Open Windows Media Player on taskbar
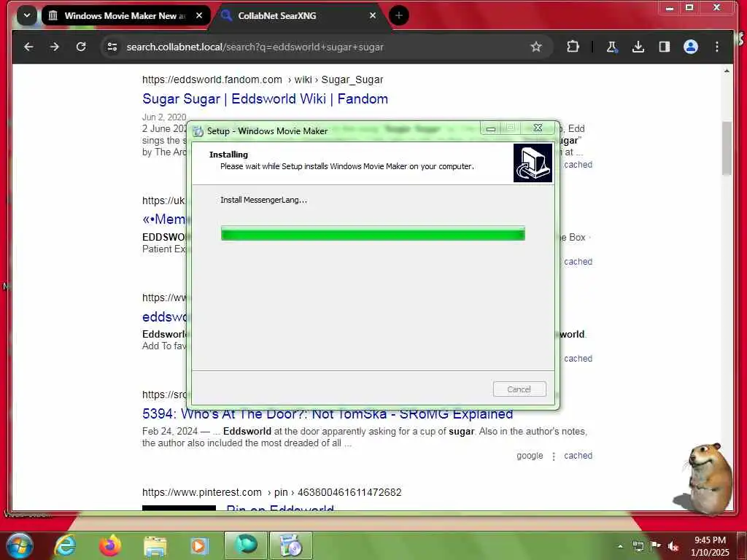The image size is (747, 560). [199, 545]
